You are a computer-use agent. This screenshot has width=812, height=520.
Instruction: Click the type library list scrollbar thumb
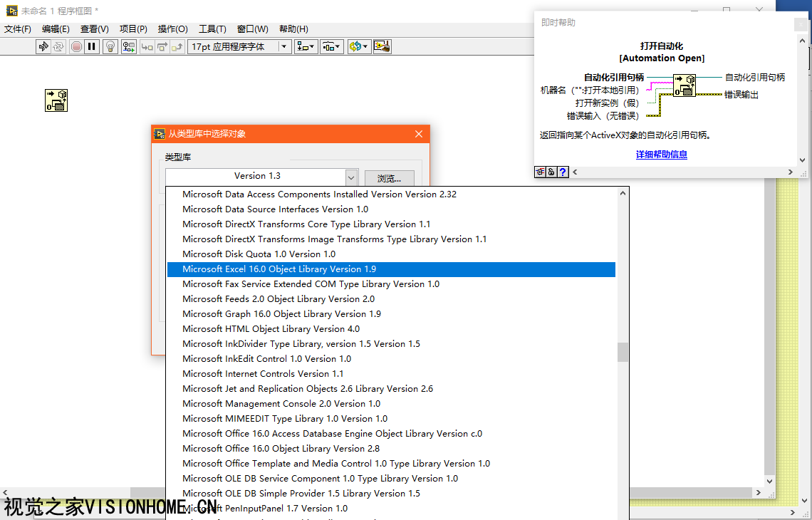coord(623,353)
